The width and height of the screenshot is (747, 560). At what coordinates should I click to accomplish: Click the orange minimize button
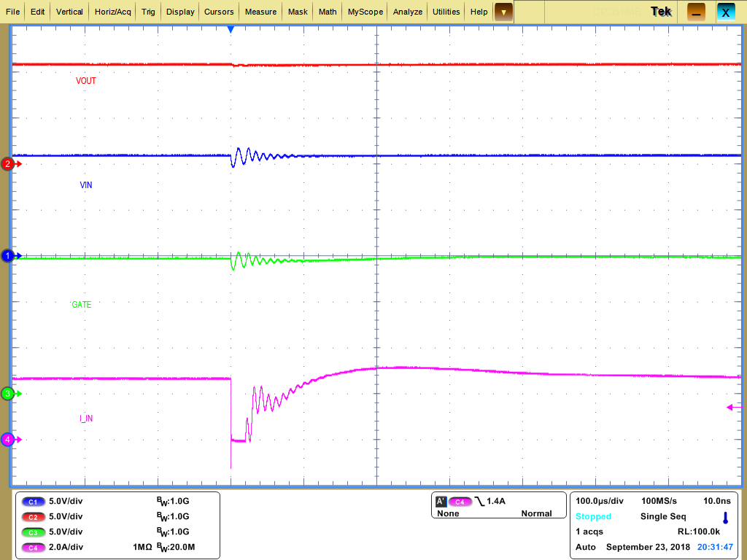click(696, 12)
